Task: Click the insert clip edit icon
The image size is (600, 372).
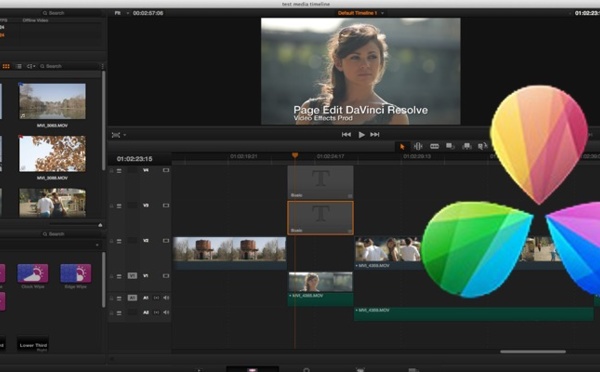Action: [450, 146]
